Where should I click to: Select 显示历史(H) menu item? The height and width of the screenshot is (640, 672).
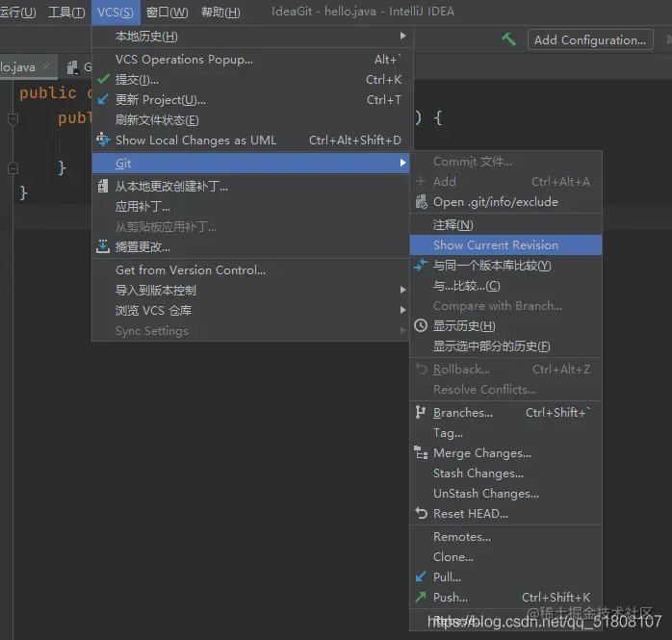(505, 325)
